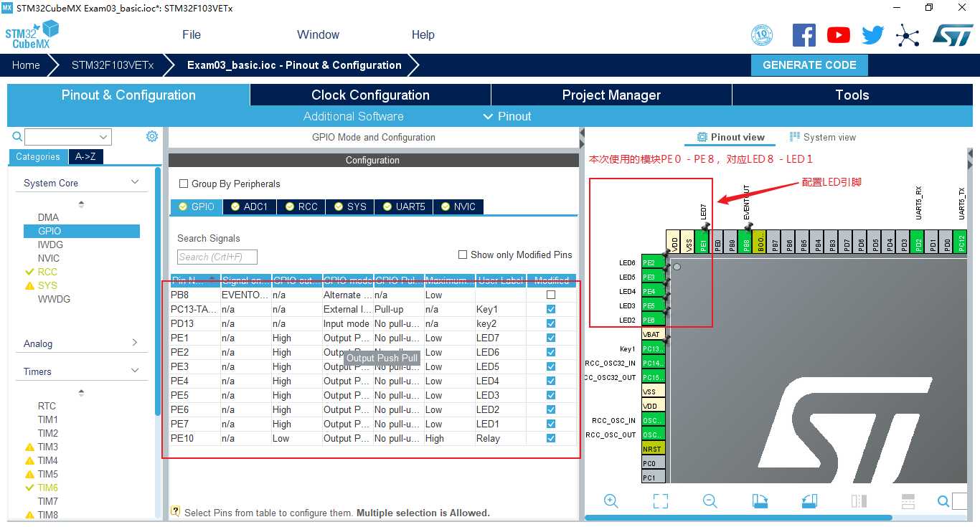Click the search magnifier in the left panel
The width and height of the screenshot is (980, 527).
click(17, 136)
